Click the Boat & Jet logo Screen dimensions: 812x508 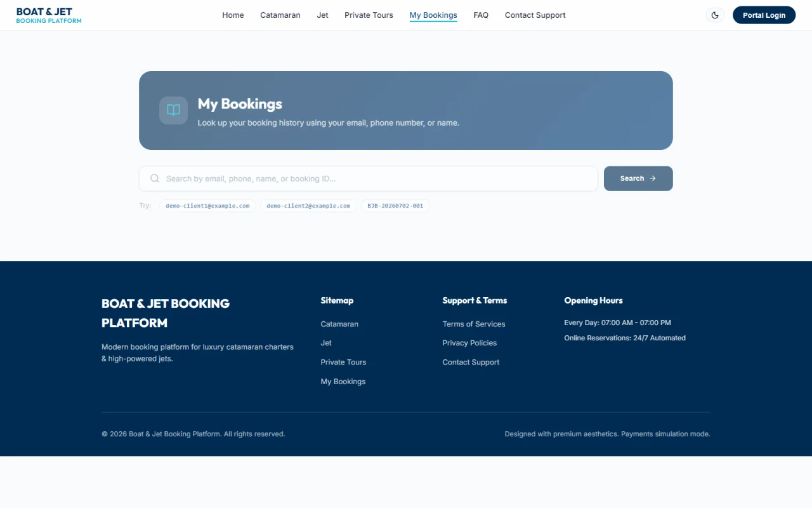pyautogui.click(x=49, y=15)
